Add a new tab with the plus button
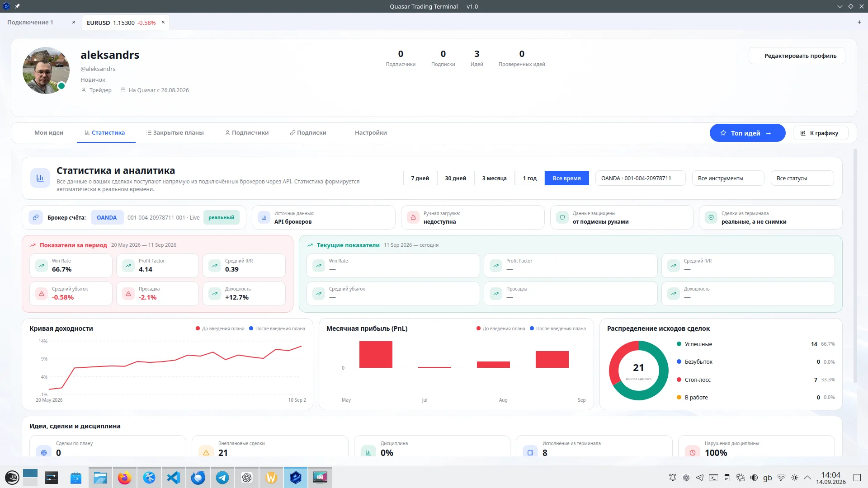 (859, 22)
